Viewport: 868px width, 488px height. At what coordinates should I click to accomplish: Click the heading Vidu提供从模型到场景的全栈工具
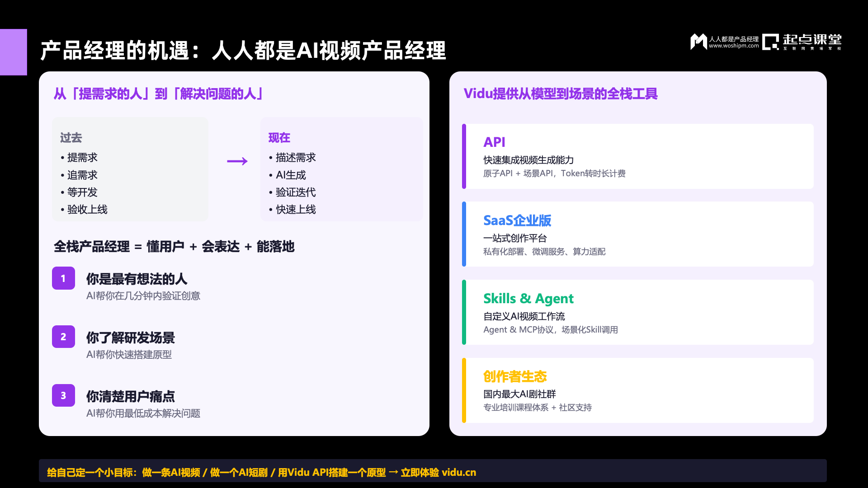pos(561,94)
